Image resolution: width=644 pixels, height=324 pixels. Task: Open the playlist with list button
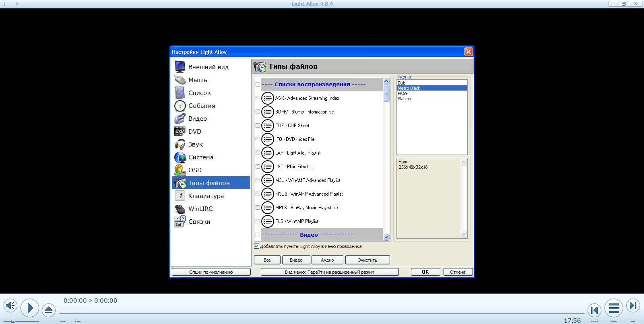[x=614, y=308]
